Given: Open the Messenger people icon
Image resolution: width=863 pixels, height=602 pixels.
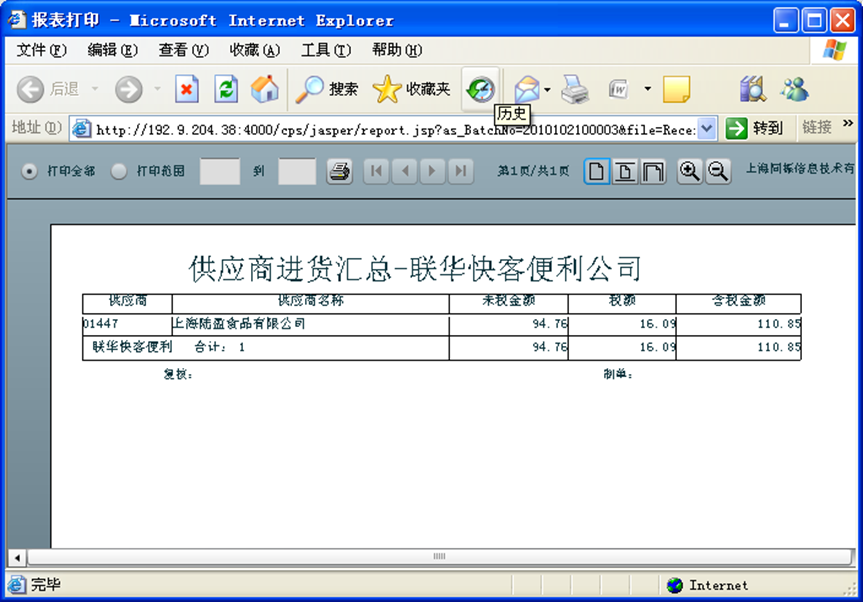Looking at the screenshot, I should (x=794, y=89).
